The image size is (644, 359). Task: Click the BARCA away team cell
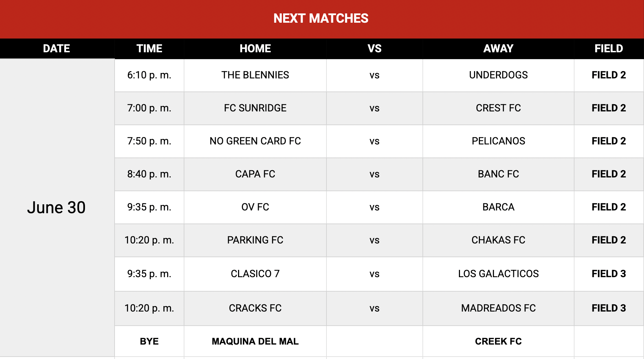(x=498, y=207)
